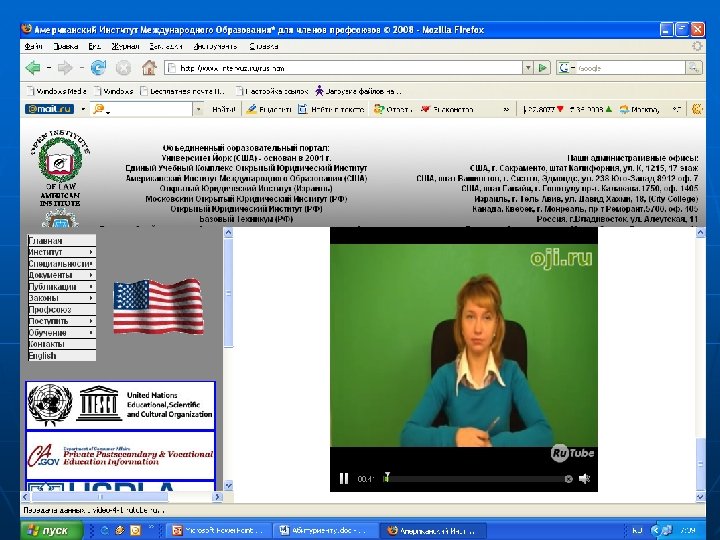This screenshot has height=540, width=720.
Task: Open the Журнал menu
Action: pos(125,46)
